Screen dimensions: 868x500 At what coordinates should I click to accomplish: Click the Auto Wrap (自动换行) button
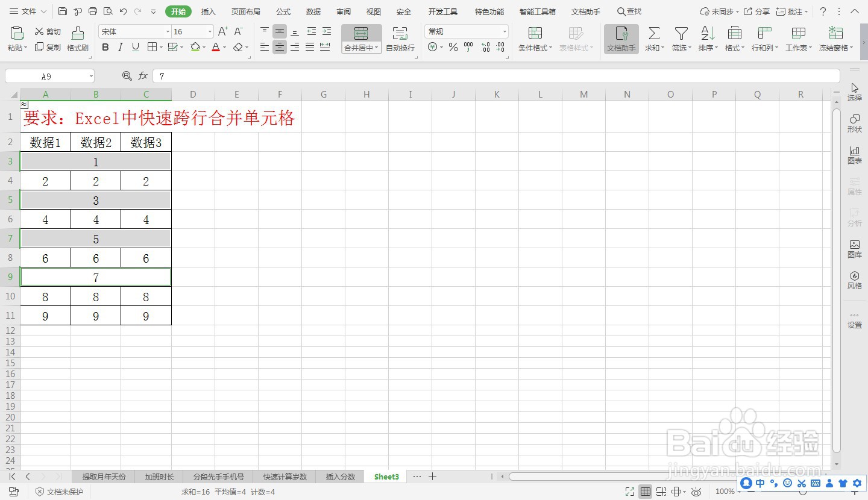click(x=400, y=39)
